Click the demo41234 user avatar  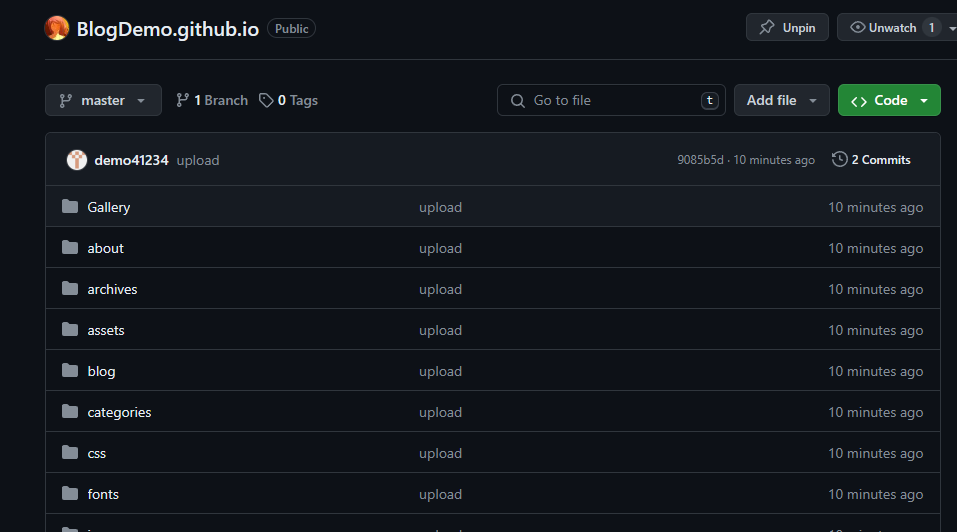77,160
